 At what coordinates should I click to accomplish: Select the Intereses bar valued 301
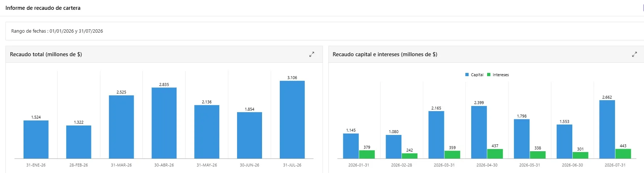pos(581,155)
